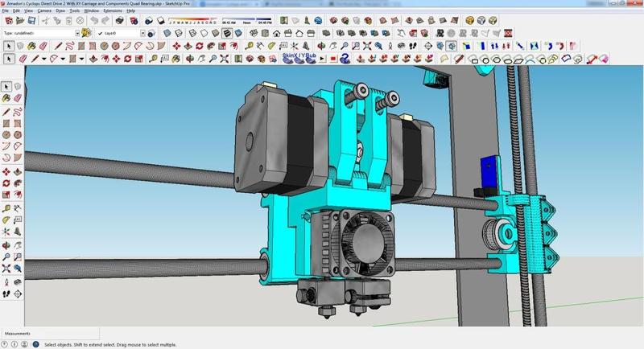This screenshot has height=349, width=644.
Task: Open the Edit menu
Action: [x=16, y=10]
